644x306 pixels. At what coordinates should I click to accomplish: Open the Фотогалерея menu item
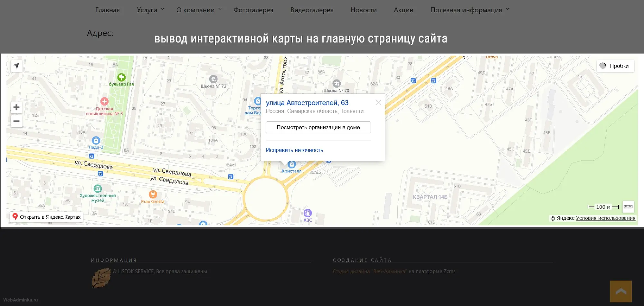pos(253,10)
